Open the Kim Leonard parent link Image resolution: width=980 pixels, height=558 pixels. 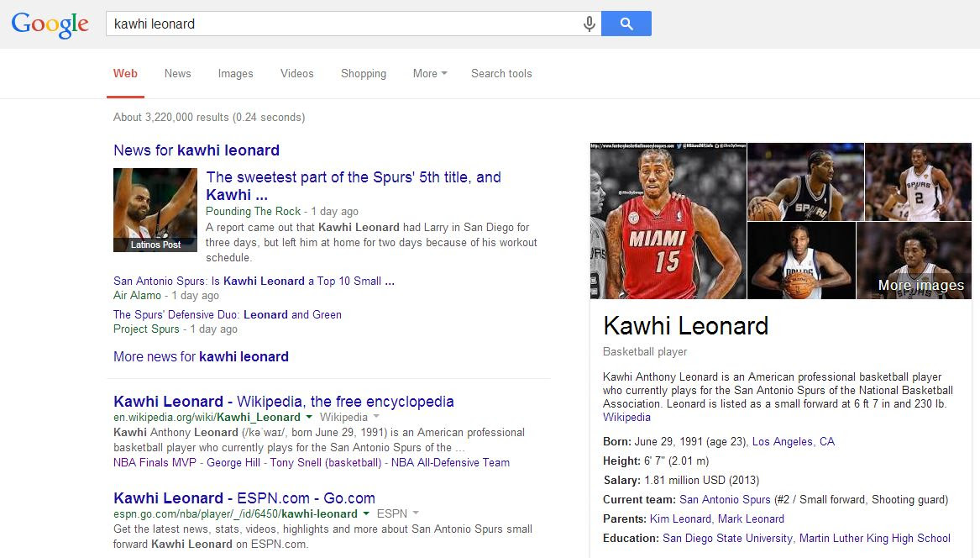pos(680,519)
